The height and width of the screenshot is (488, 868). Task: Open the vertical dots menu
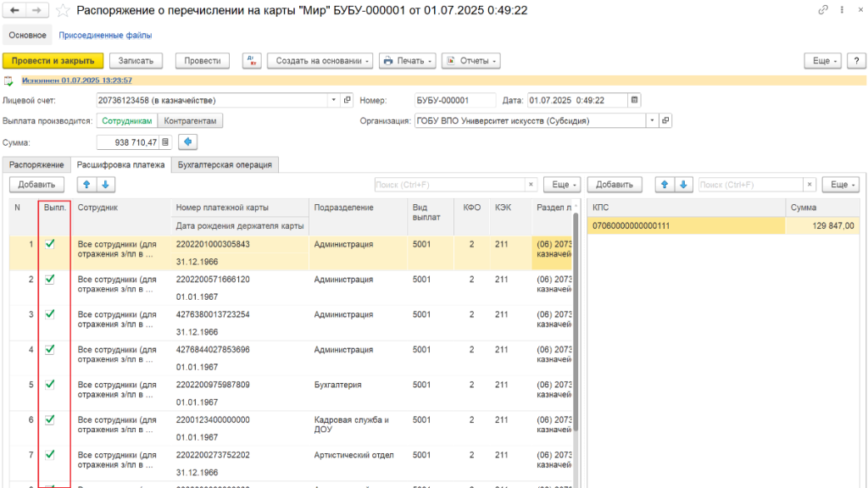click(842, 10)
